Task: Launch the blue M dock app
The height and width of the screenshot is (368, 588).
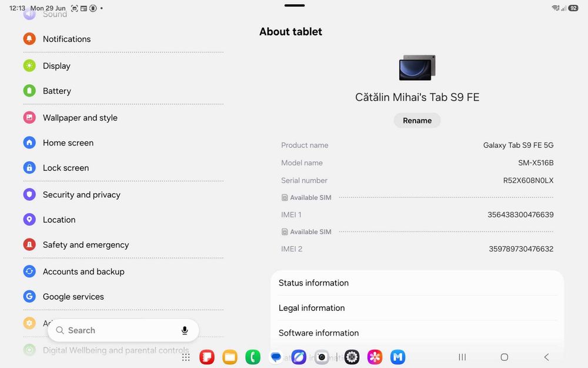Action: (397, 357)
